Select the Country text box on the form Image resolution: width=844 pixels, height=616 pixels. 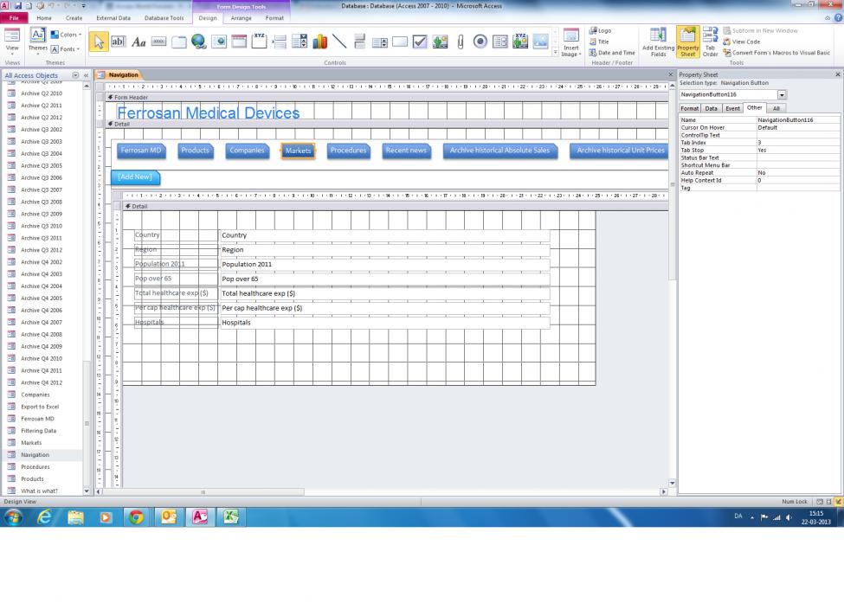pyautogui.click(x=385, y=235)
